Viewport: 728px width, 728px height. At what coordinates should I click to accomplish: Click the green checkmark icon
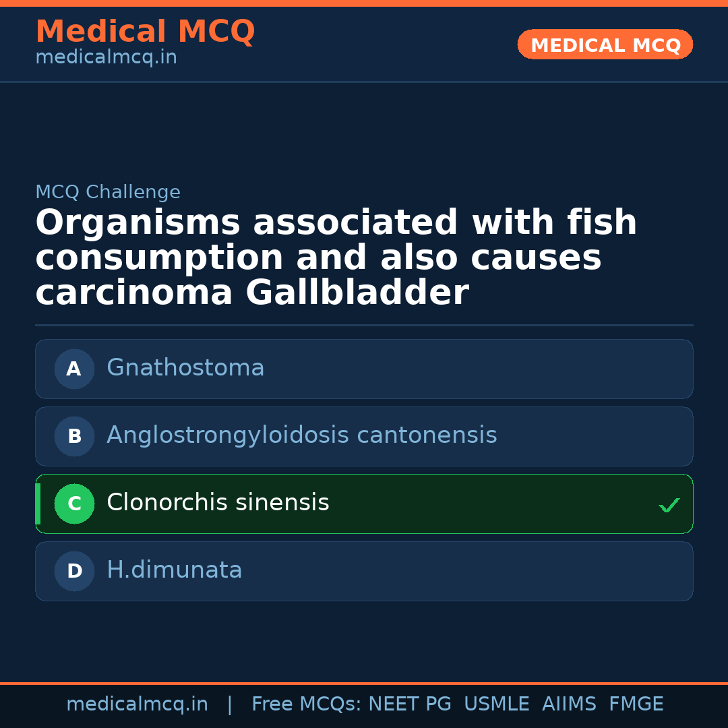click(x=669, y=505)
